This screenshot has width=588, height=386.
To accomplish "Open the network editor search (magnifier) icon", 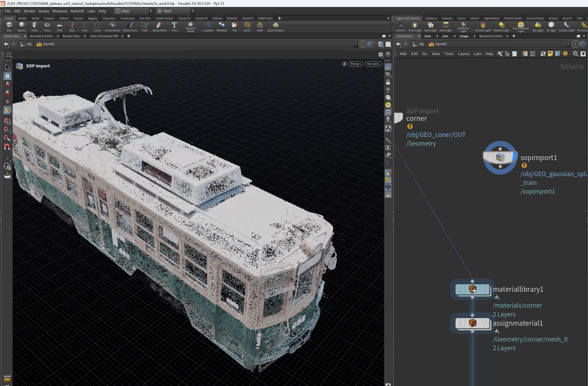I will [x=575, y=54].
